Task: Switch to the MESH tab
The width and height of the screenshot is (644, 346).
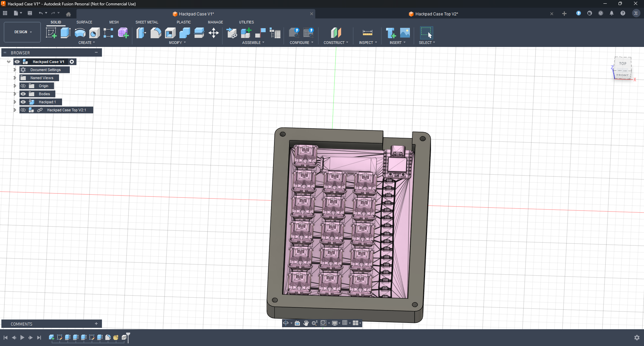Action: [x=114, y=22]
